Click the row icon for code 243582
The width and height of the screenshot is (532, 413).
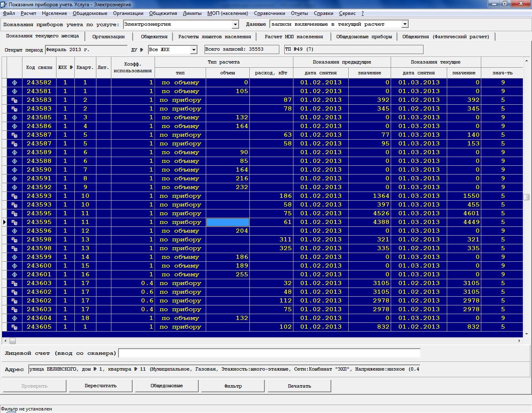pos(14,83)
